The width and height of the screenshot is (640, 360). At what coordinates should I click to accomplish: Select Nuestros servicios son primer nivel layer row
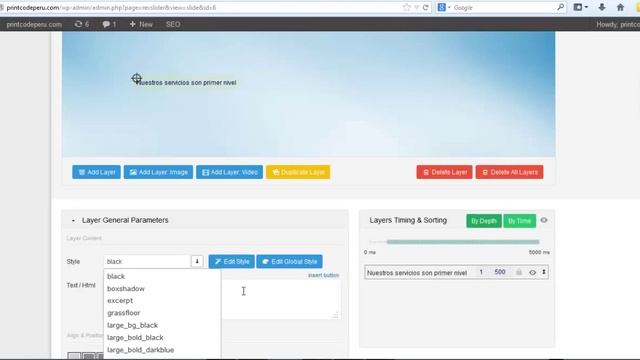[456, 273]
